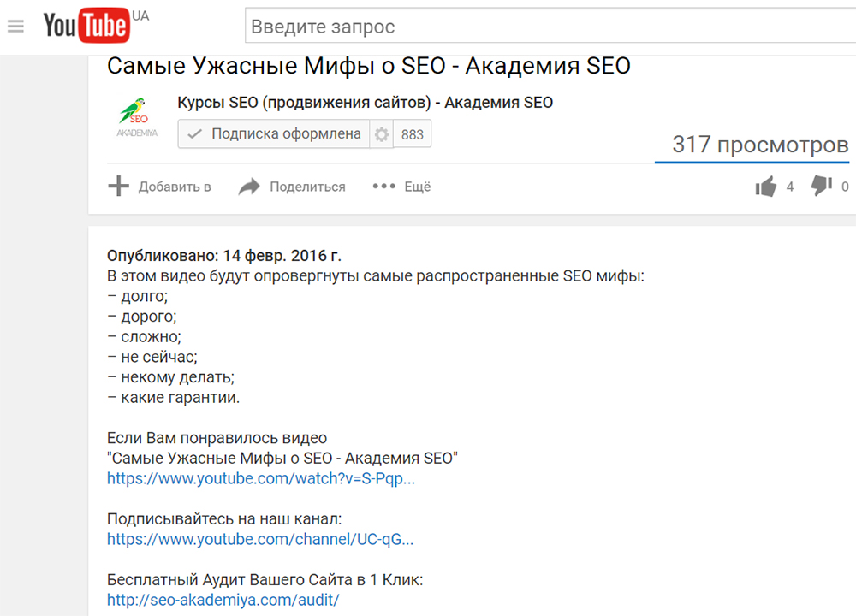
Task: Click the like/dislike sentiment bar
Action: pos(752,161)
